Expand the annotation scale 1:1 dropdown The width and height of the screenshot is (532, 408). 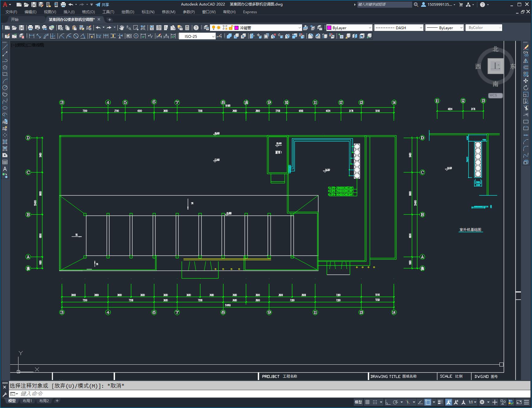[472, 402]
